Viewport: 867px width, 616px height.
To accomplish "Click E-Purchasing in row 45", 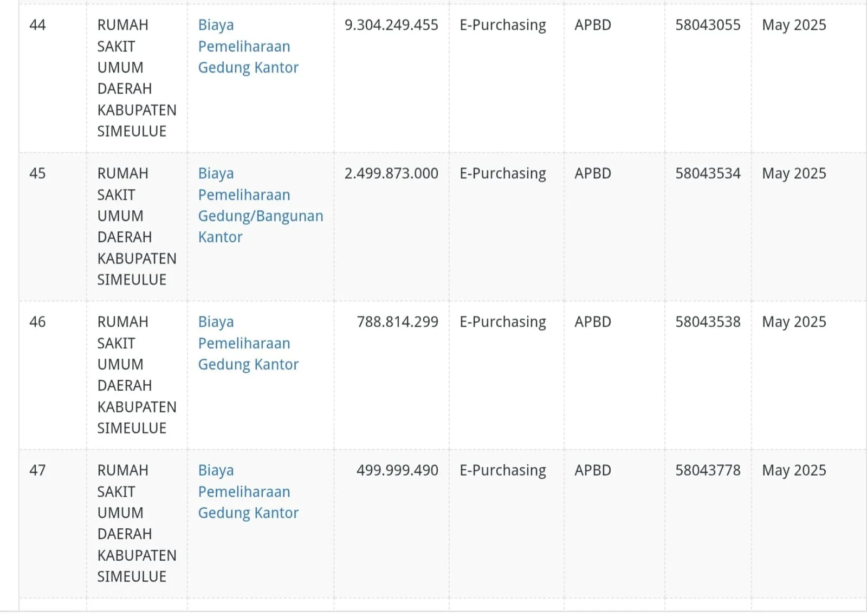I will 503,174.
